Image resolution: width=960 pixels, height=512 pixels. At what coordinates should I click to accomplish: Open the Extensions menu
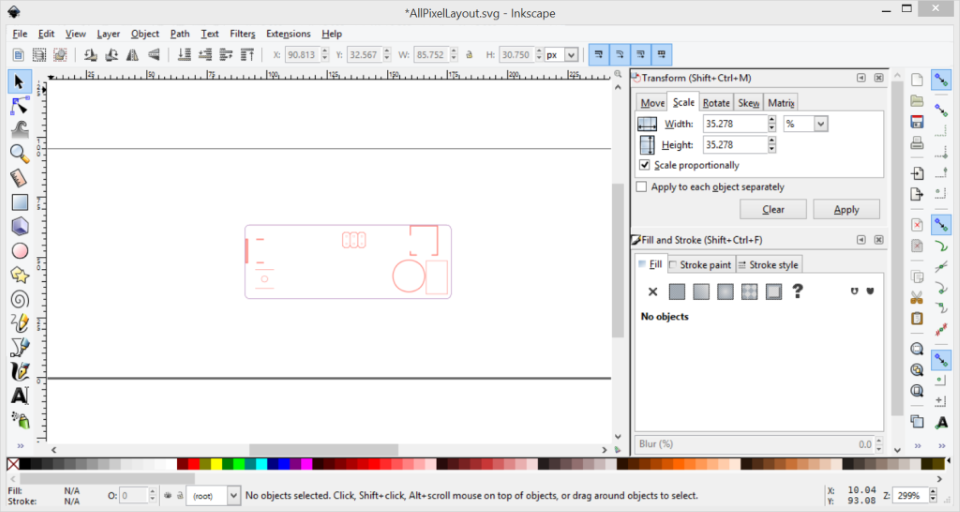288,34
